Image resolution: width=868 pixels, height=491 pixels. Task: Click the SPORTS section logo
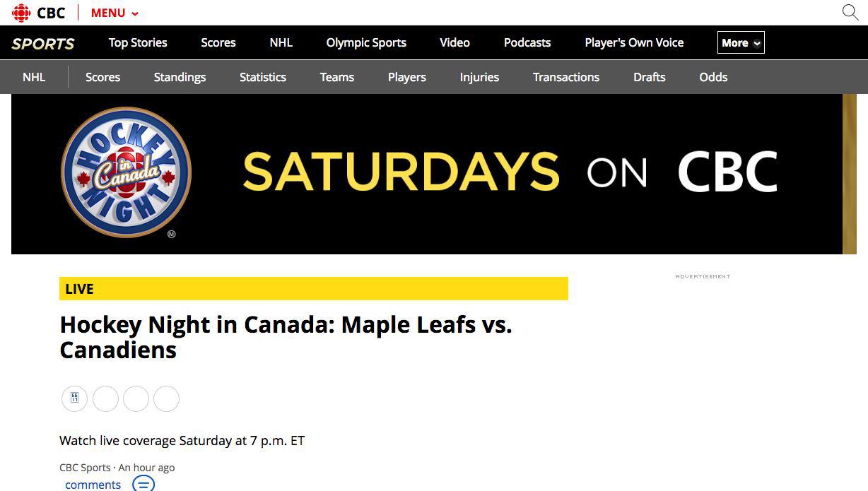pyautogui.click(x=43, y=43)
